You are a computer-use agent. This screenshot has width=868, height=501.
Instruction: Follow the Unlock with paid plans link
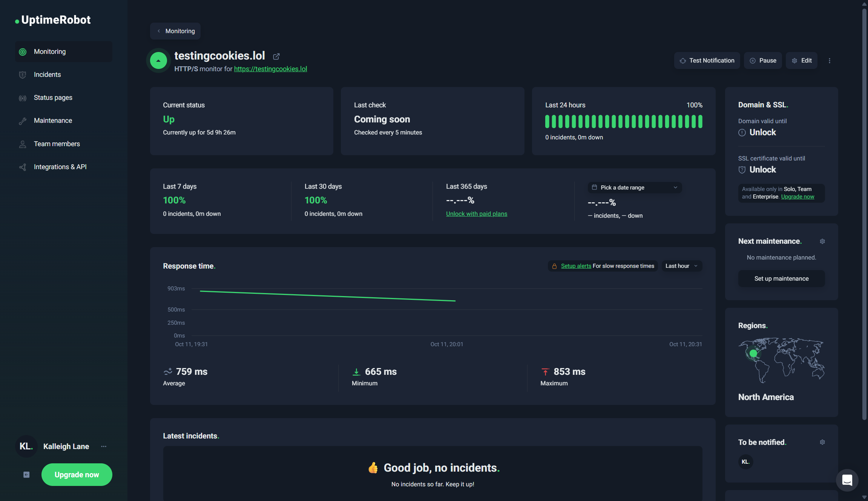coord(476,214)
